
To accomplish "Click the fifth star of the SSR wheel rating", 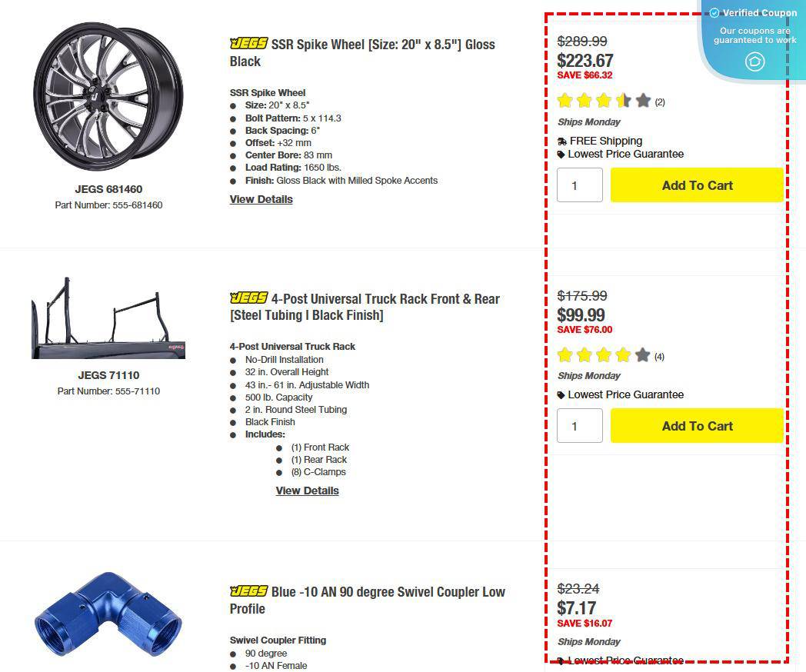I will (643, 100).
